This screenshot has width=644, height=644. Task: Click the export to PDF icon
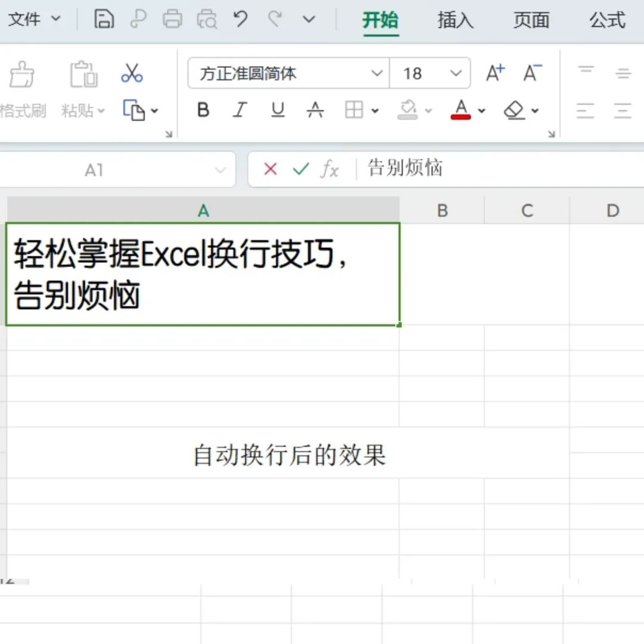138,19
